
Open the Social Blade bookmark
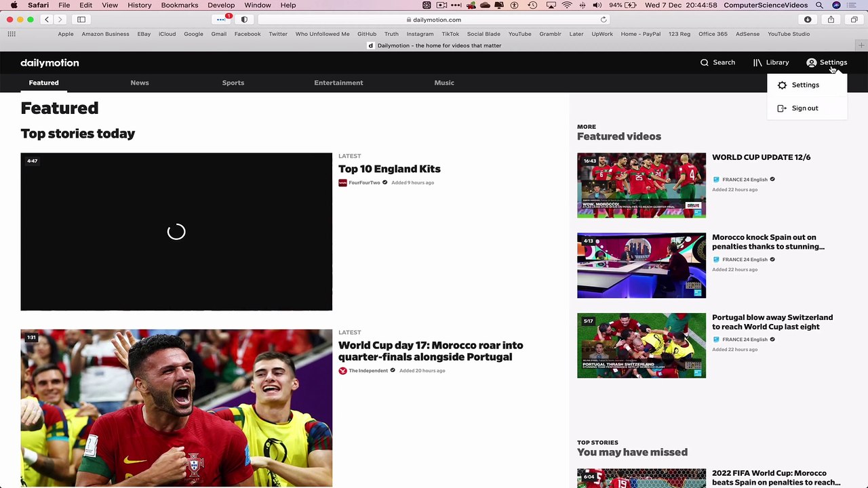coord(484,34)
